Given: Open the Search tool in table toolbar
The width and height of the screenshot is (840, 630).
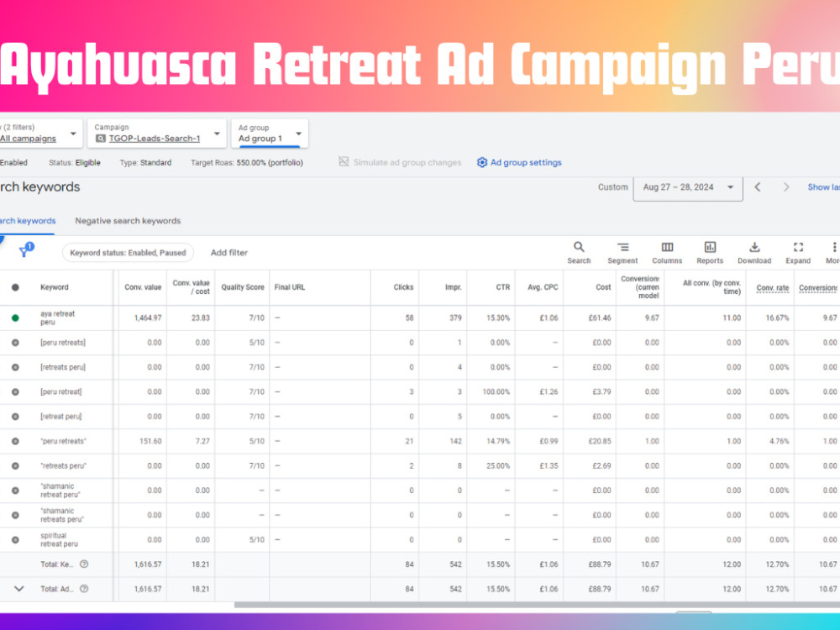Looking at the screenshot, I should pos(579,253).
